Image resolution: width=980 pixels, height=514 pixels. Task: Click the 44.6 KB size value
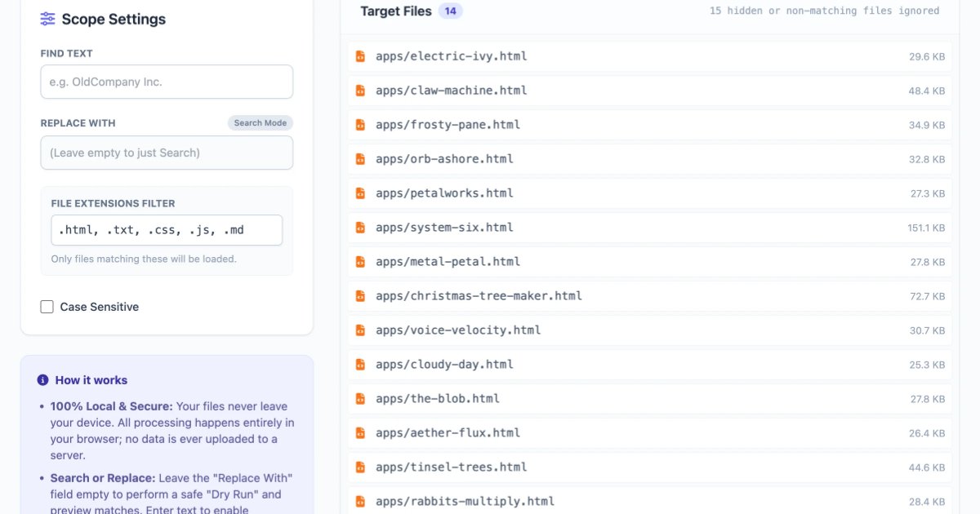(927, 468)
